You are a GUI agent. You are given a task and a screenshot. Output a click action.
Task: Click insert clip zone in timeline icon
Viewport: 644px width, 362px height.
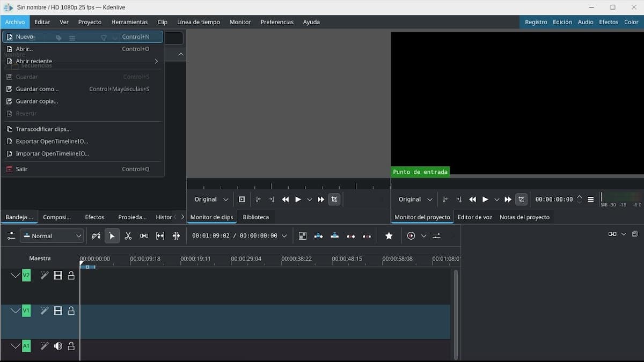(x=319, y=236)
